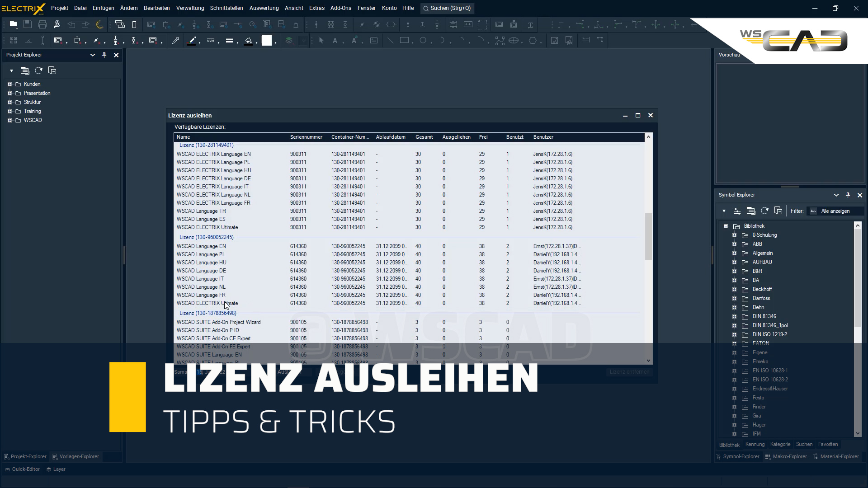Screen dimensions: 868x488
Task: Click the 'Lizenz entfernen' button
Action: tap(629, 372)
